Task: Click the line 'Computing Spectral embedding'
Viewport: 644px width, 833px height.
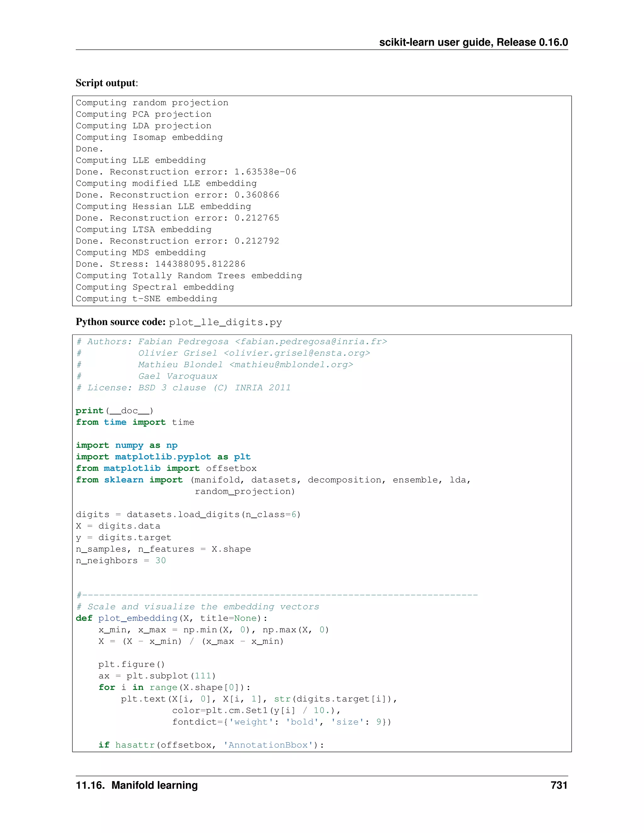Action: 155,287
